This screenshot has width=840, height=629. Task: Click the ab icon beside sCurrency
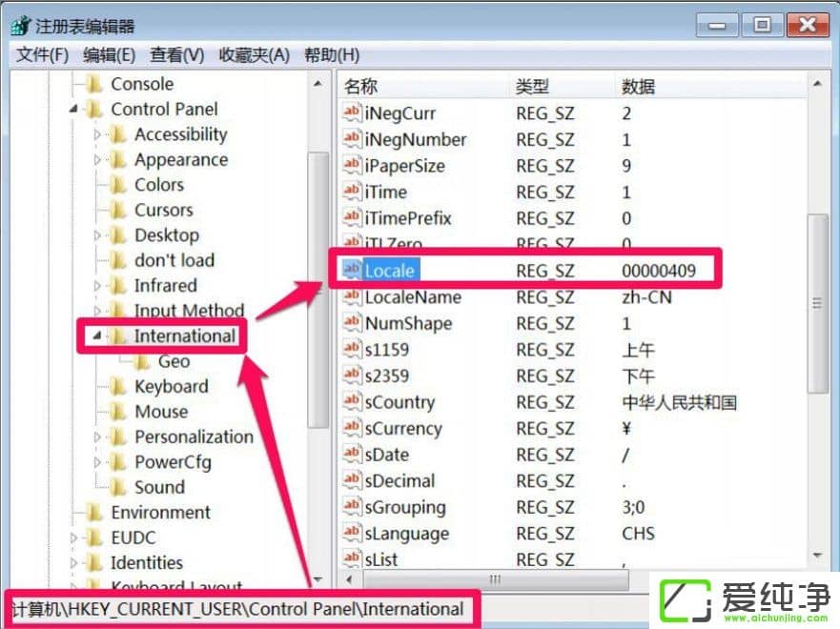[351, 429]
